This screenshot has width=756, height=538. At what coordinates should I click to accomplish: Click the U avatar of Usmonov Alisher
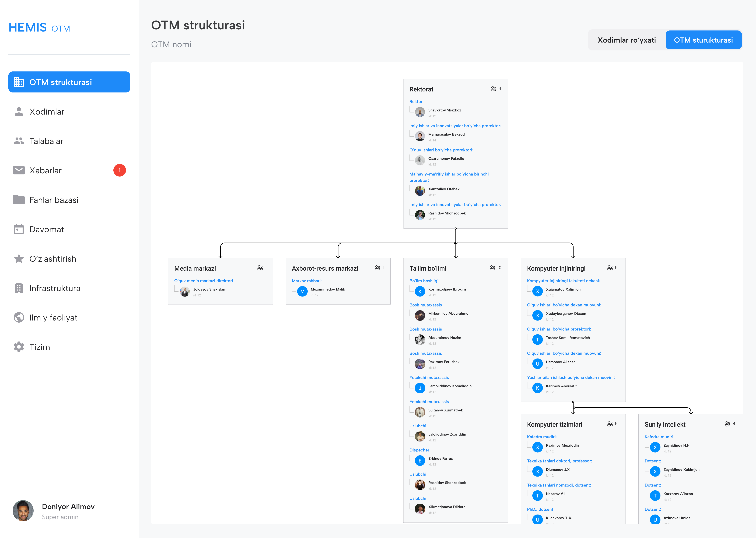(x=538, y=364)
